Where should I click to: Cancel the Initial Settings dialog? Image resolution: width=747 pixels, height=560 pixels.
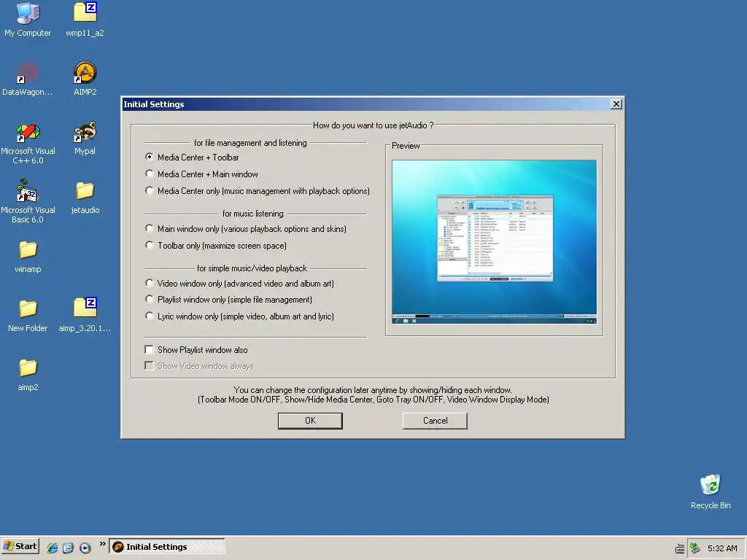click(x=435, y=421)
